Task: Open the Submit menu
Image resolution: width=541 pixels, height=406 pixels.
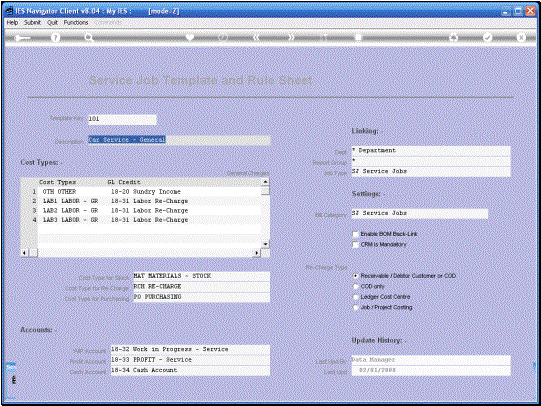Action: (x=32, y=22)
